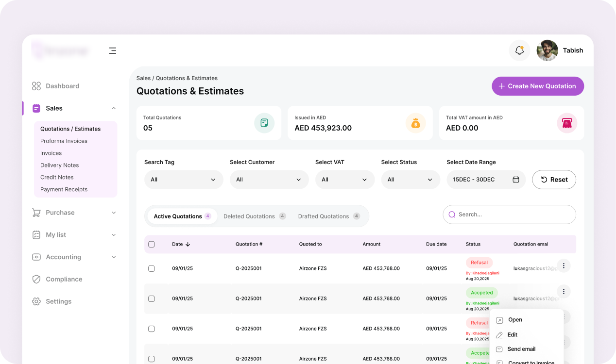This screenshot has height=364, width=616.
Task: Tick the select-all checkbox in table header
Action: [151, 244]
